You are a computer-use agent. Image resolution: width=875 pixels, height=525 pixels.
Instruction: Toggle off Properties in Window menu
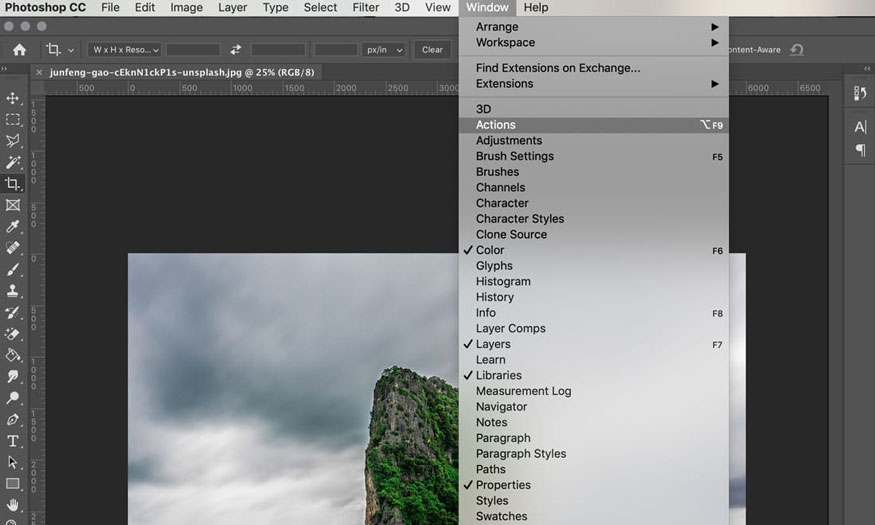click(503, 485)
